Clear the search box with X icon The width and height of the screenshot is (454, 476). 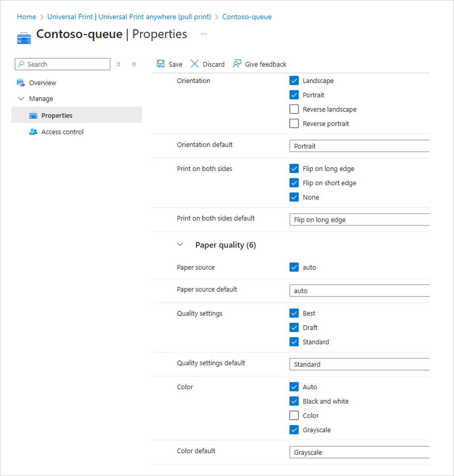point(119,64)
